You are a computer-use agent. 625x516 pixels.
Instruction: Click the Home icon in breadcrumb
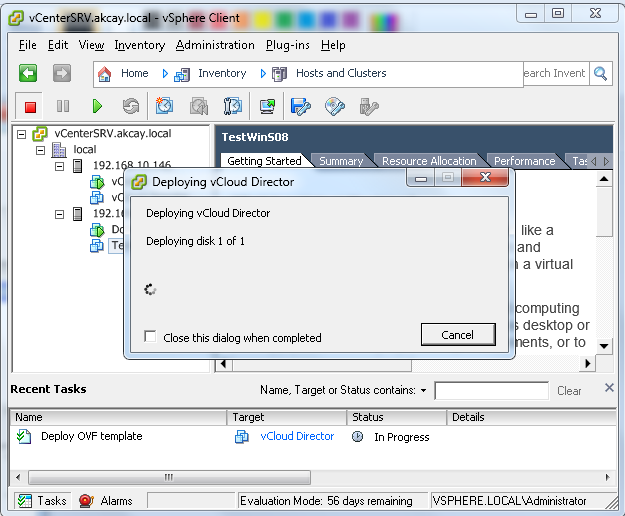(x=104, y=74)
